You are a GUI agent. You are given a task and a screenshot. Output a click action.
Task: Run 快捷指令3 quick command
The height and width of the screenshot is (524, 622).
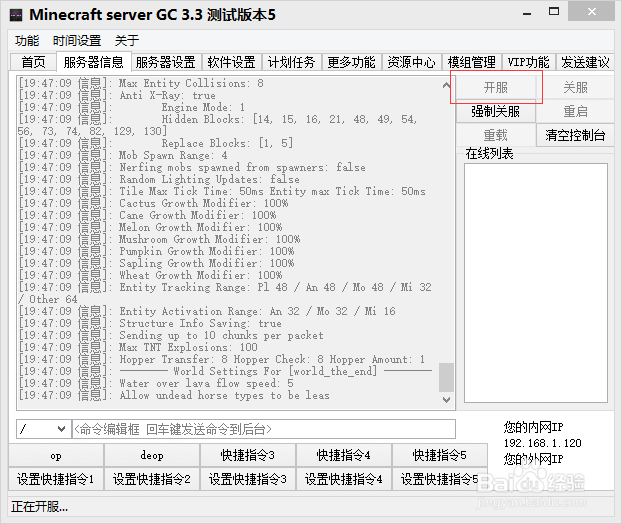(x=248, y=455)
